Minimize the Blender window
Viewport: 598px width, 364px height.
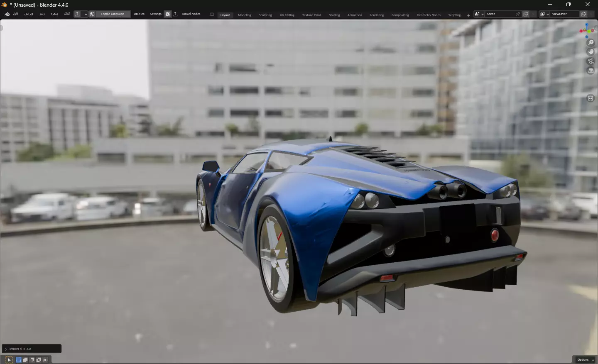[x=550, y=5]
